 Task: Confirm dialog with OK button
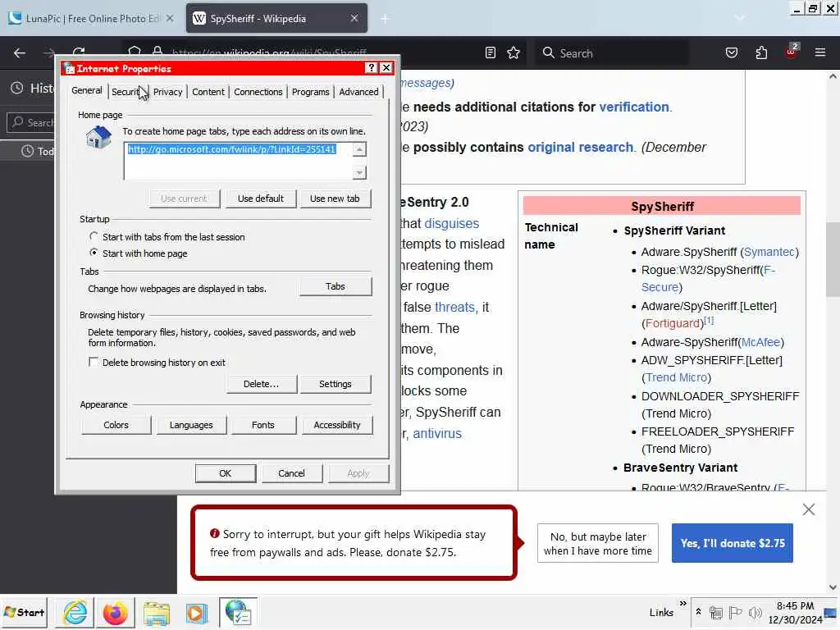(226, 473)
